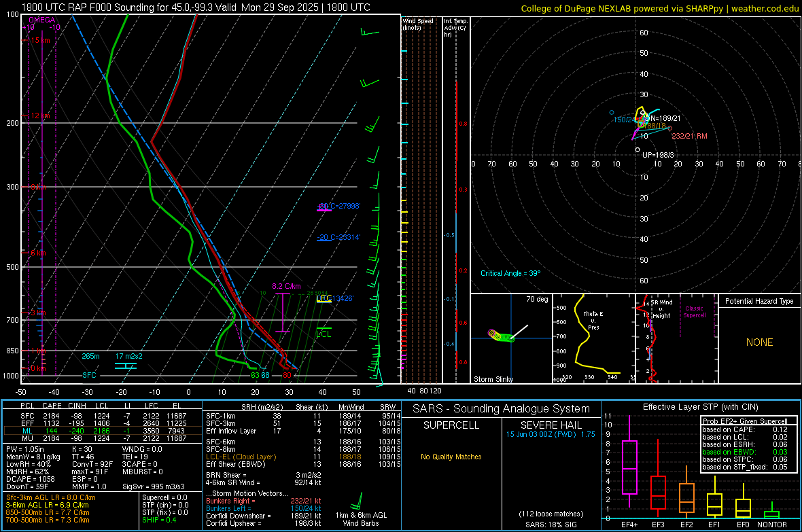Click the 265m effective inflow label

(90, 356)
